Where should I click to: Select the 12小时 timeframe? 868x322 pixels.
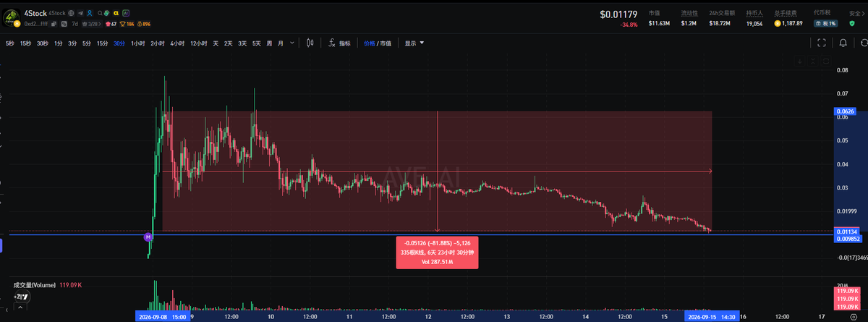point(199,43)
